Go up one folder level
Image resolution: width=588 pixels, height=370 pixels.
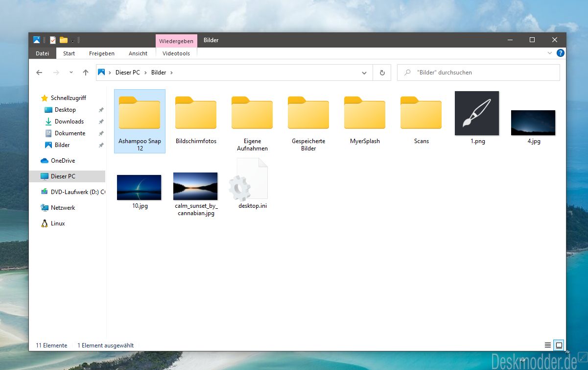coord(86,73)
